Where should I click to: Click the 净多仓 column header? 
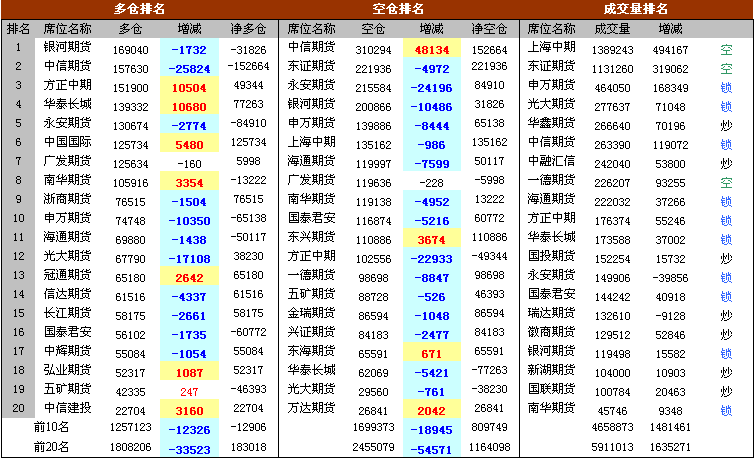(248, 29)
